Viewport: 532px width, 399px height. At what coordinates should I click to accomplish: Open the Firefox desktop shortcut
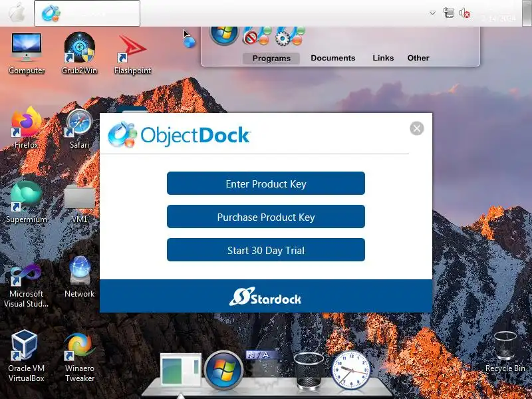point(27,128)
